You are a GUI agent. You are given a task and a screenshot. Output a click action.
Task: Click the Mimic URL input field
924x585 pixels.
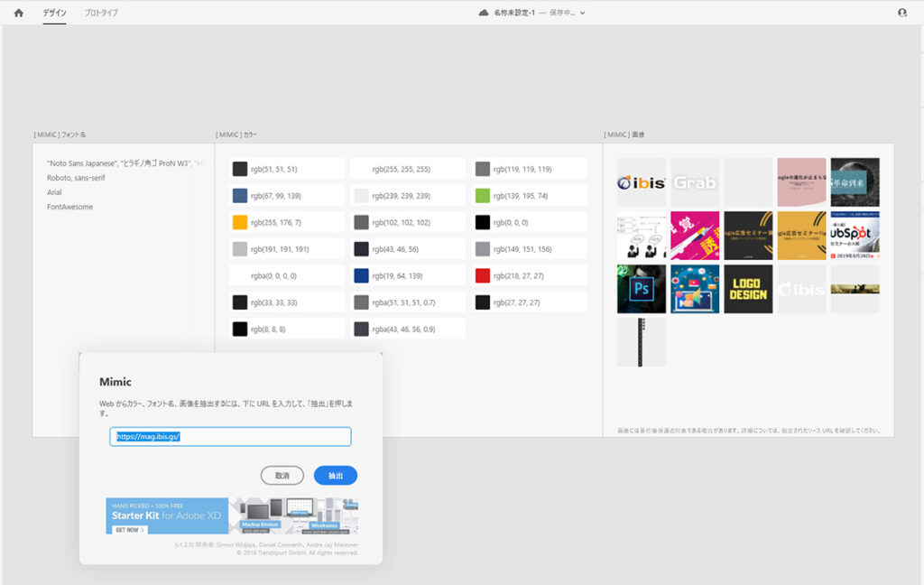pyautogui.click(x=230, y=436)
